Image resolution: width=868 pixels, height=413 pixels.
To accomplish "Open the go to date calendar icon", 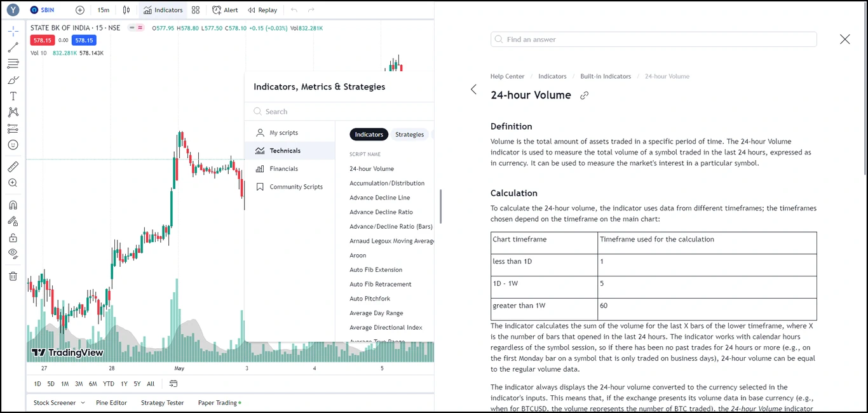I will [x=173, y=384].
